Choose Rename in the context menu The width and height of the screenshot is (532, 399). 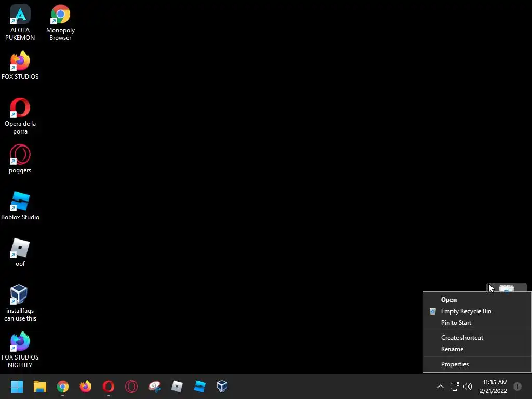click(x=477, y=349)
